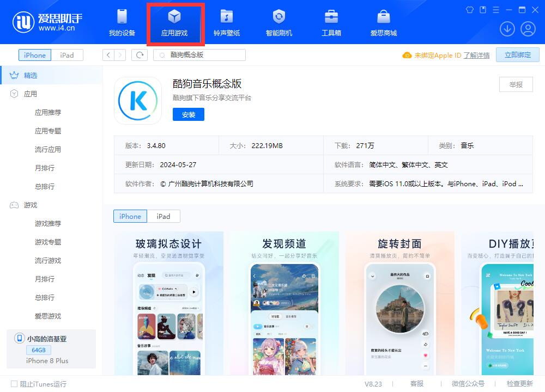The image size is (545, 392).
Task: Click 客服 customer service link
Action: coord(417,384)
